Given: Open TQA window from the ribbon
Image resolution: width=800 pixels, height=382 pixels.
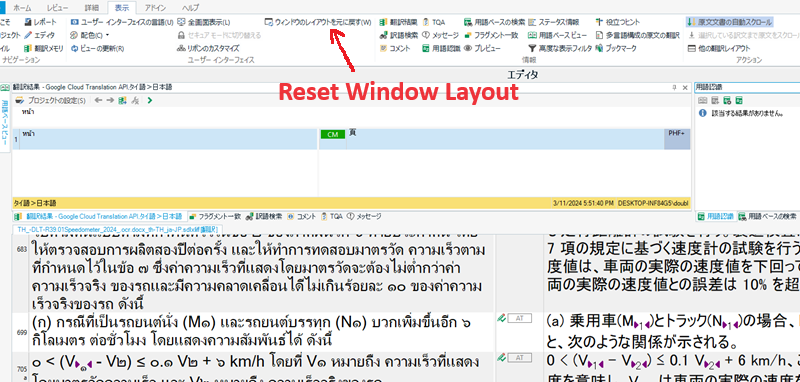Looking at the screenshot, I should [433, 22].
